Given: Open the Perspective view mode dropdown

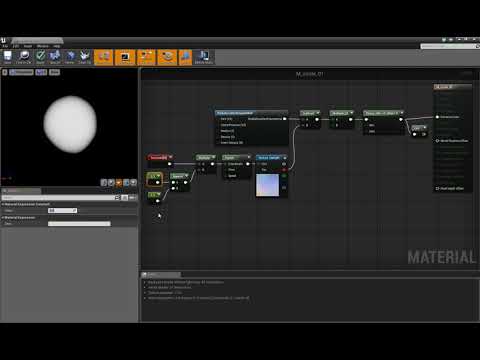Looking at the screenshot, I should [21, 72].
